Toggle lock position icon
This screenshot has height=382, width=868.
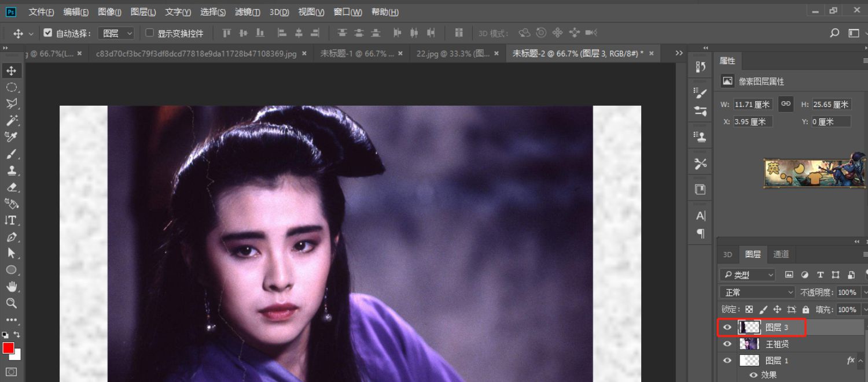pyautogui.click(x=777, y=309)
